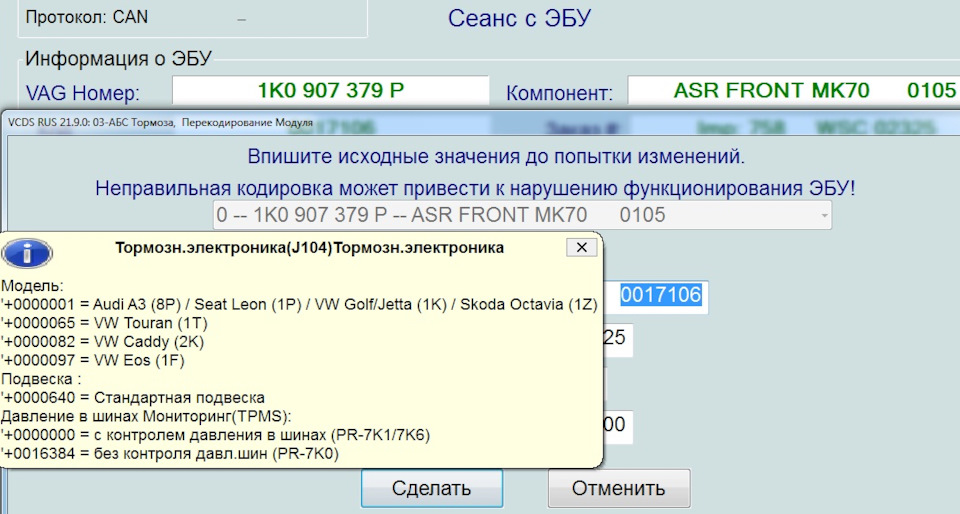Close the J104 brake electronics tooltip
Screen dimensions: 960x514
pos(582,247)
